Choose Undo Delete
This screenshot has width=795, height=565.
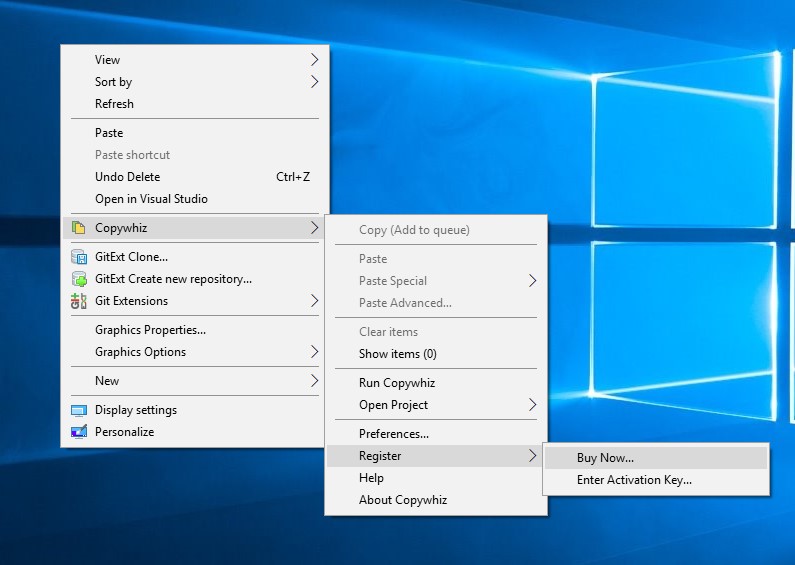point(195,176)
